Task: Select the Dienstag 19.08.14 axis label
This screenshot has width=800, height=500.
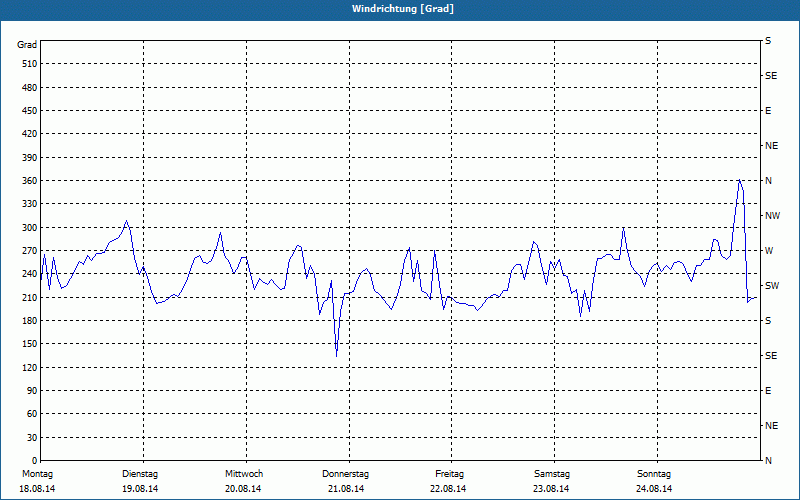Action: 140,481
